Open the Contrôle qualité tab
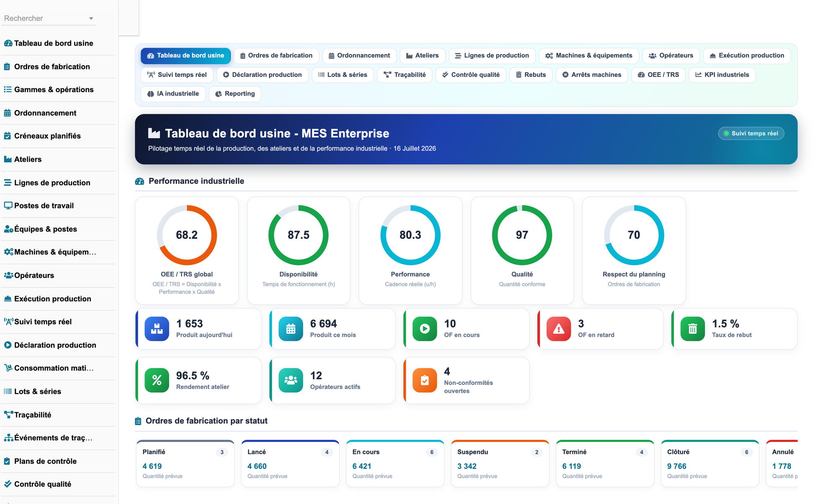Viewport: 815px width, 504px height. [x=471, y=75]
